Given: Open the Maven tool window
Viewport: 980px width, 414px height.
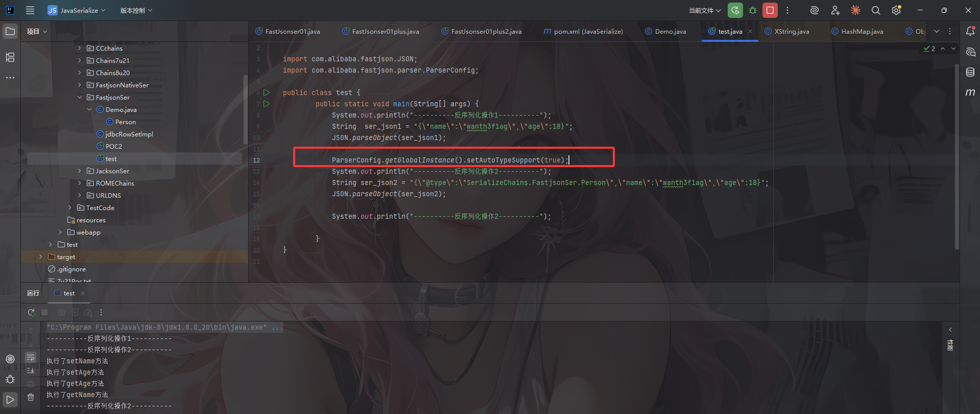Looking at the screenshot, I should pyautogui.click(x=970, y=93).
